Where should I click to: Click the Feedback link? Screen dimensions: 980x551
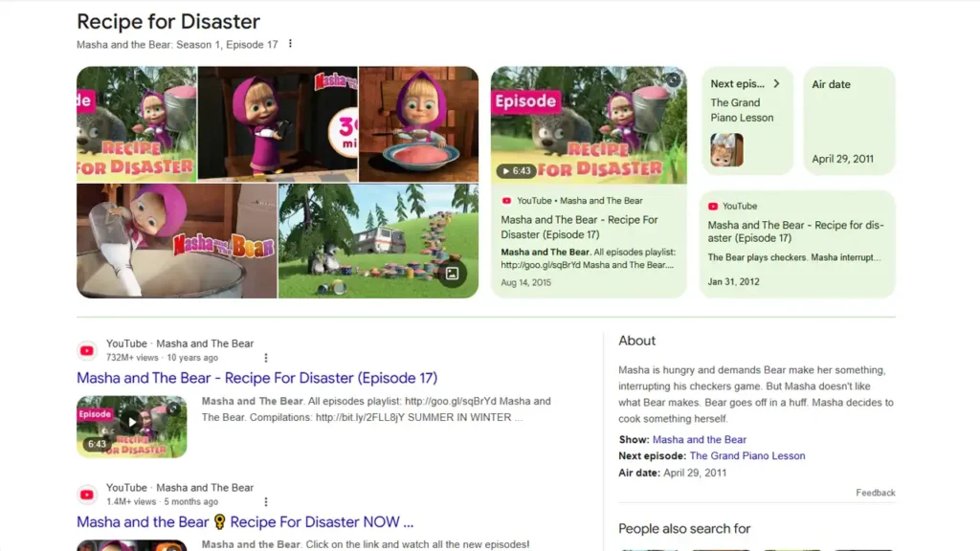click(875, 493)
